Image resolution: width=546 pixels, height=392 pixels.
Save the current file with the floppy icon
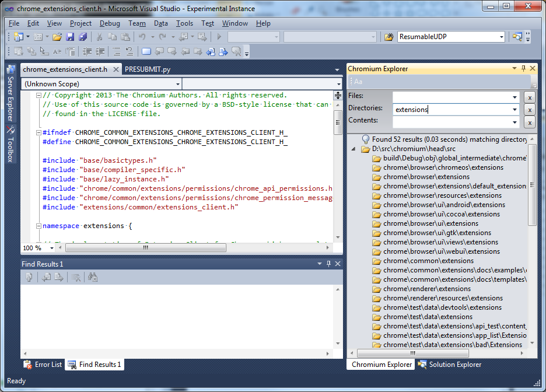(x=70, y=37)
